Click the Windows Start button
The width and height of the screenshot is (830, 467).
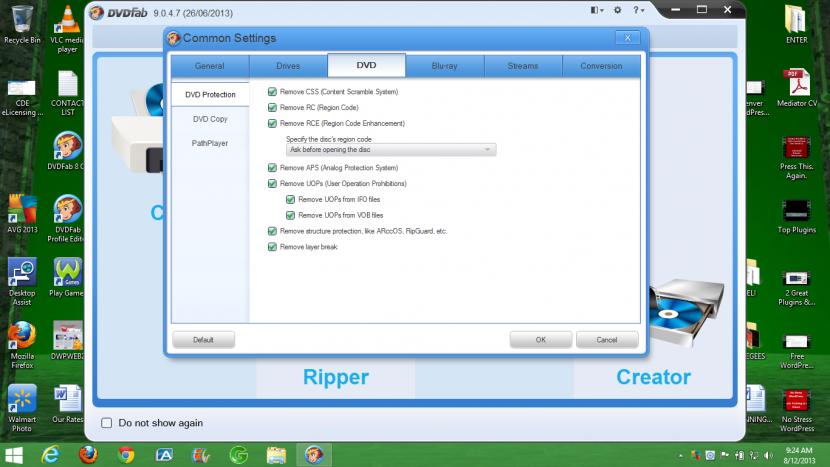tap(13, 455)
